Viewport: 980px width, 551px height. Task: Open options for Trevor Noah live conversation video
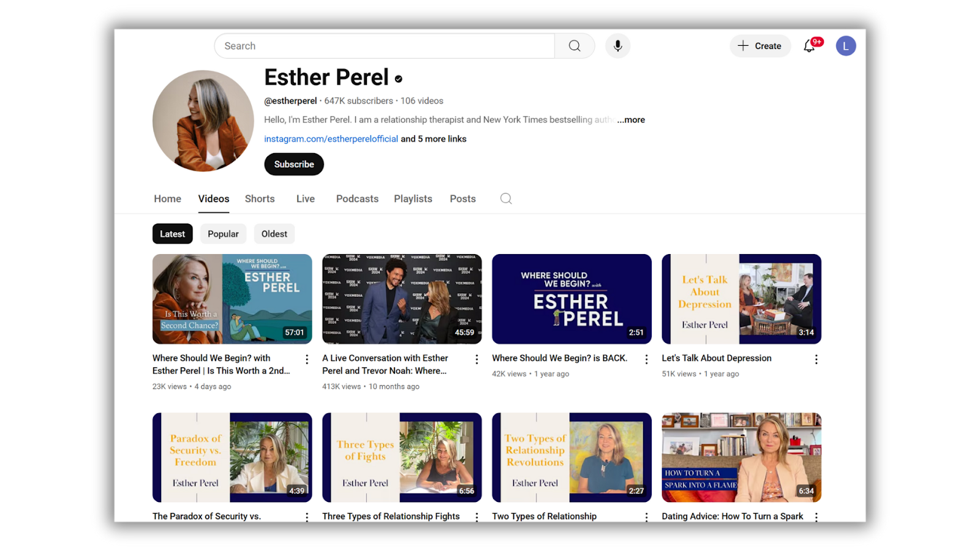(477, 359)
